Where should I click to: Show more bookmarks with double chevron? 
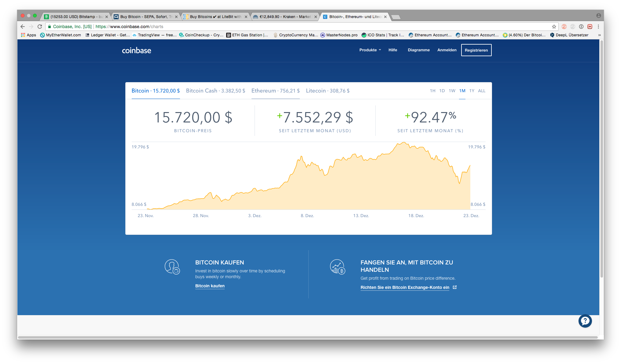(x=599, y=35)
